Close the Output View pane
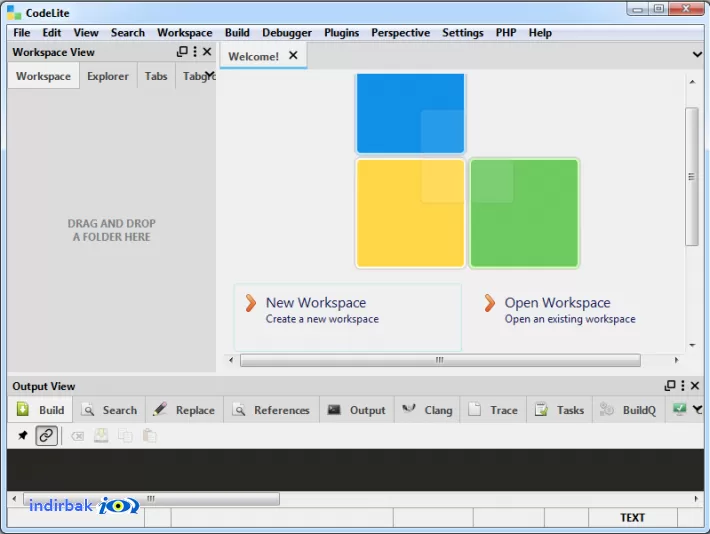 [695, 385]
